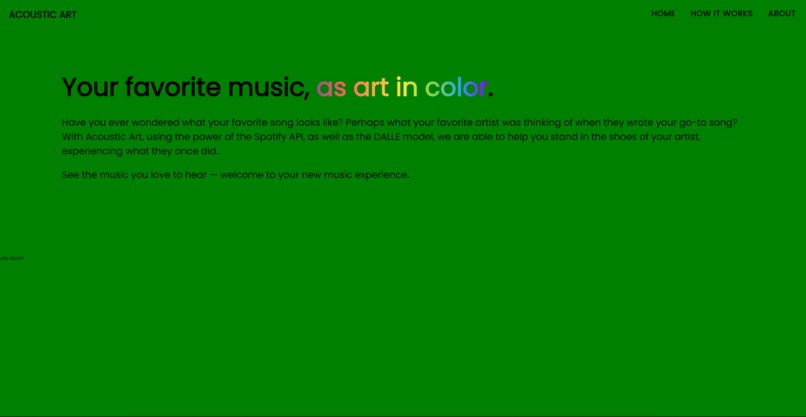Image resolution: width=806 pixels, height=417 pixels.
Task: Click the ACOUSTIC ART site logo
Action: click(43, 15)
